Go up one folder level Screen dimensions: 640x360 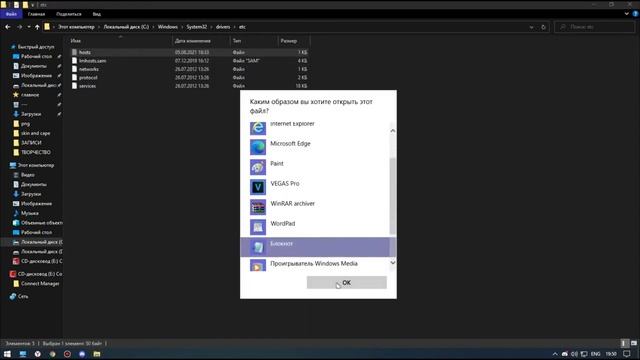[37, 27]
